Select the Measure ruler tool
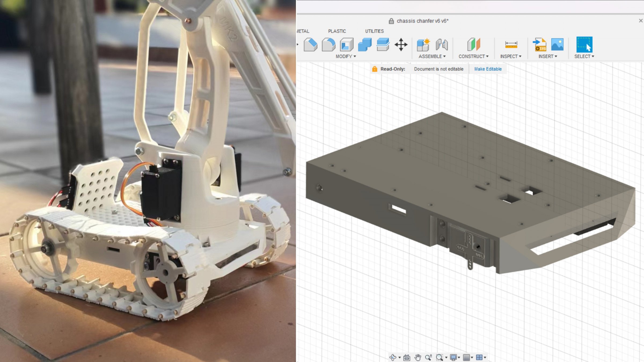Viewport: 644px width, 362px height. (x=511, y=45)
